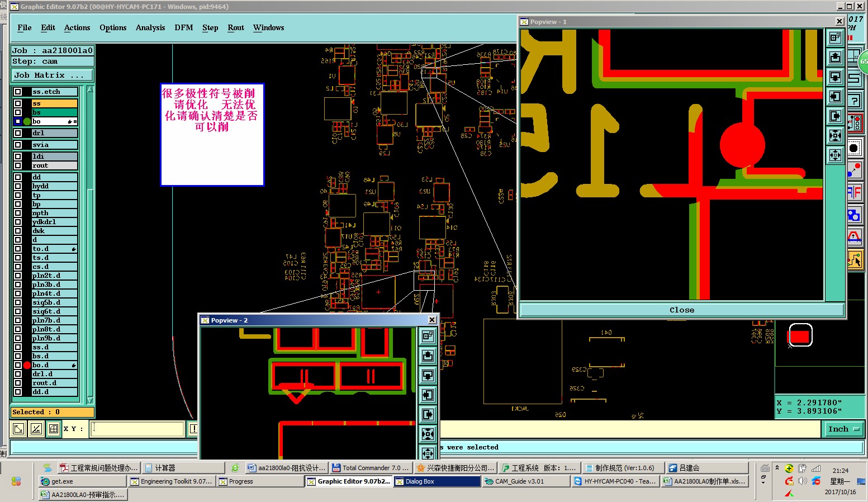
Task: Pan down in Popview - 1
Action: click(835, 77)
